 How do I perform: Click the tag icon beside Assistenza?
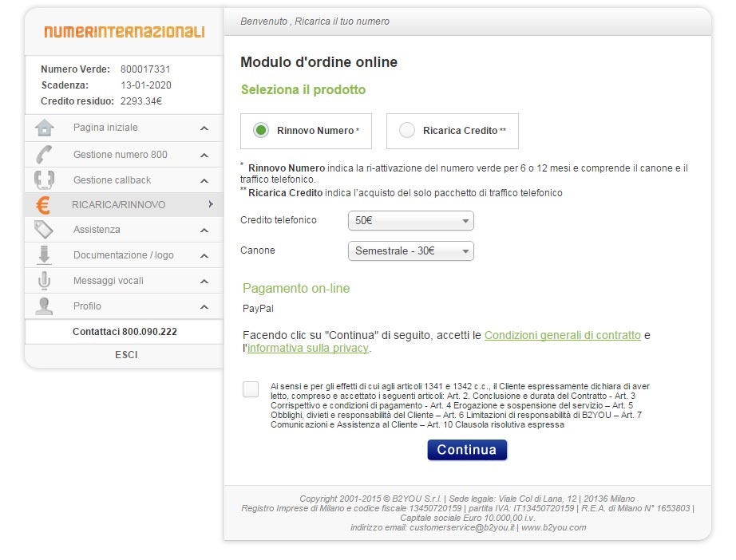44,230
